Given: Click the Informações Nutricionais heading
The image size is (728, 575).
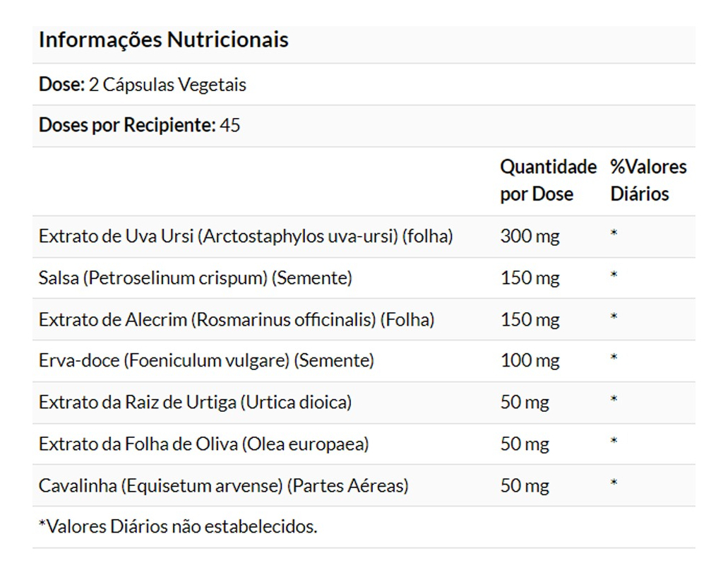Looking at the screenshot, I should pos(163,40).
